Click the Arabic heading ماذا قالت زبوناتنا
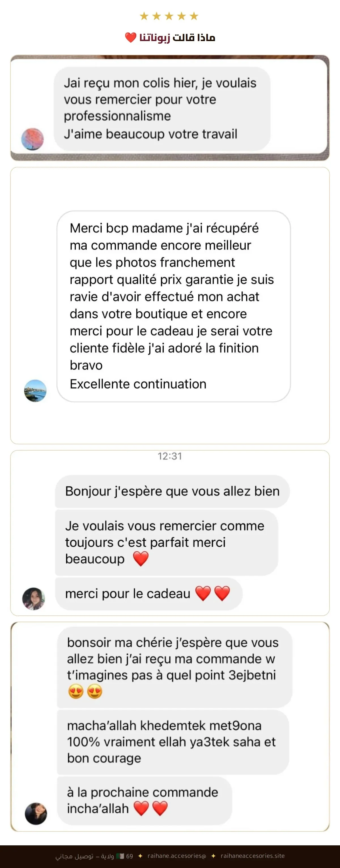Screen dimensions: 340x868 pos(177,37)
